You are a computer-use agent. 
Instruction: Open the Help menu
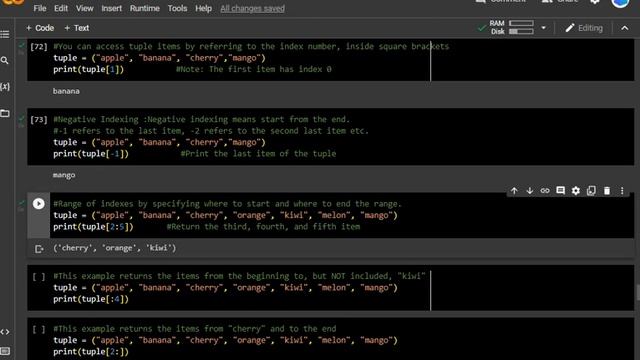point(203,8)
